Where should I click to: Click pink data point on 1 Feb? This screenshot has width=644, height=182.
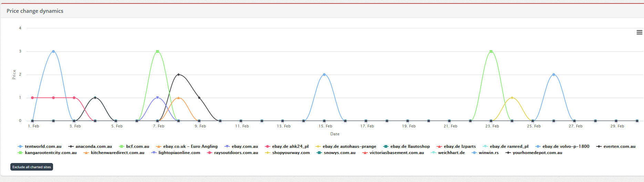[x=32, y=98]
